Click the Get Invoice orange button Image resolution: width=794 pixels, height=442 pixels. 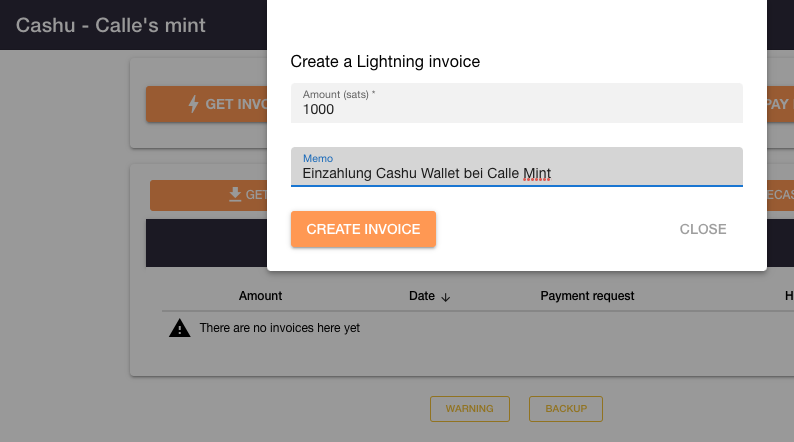pyautogui.click(x=207, y=104)
